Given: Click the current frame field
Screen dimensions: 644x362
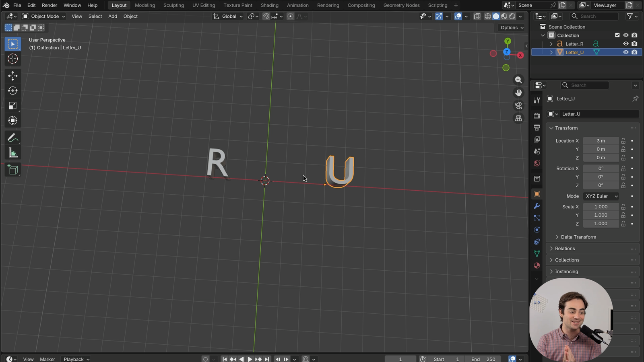Looking at the screenshot, I should pos(400,359).
